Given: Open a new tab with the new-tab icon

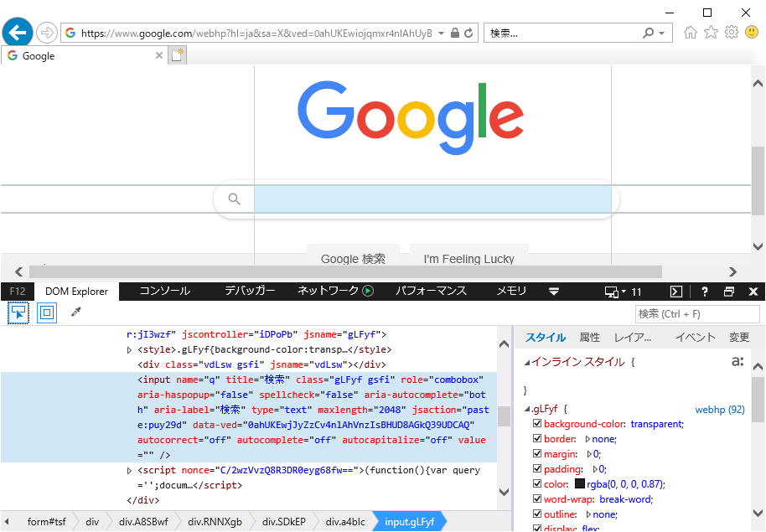Looking at the screenshot, I should (177, 55).
